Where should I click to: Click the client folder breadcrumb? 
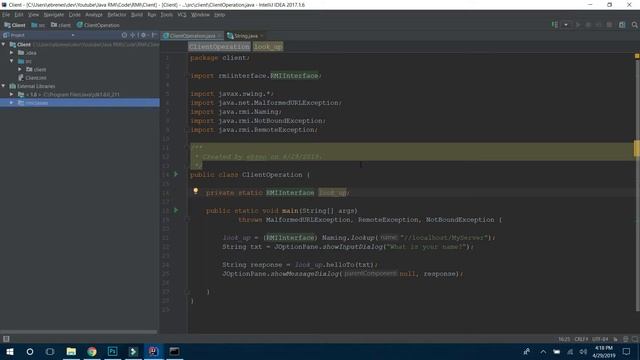click(61, 25)
